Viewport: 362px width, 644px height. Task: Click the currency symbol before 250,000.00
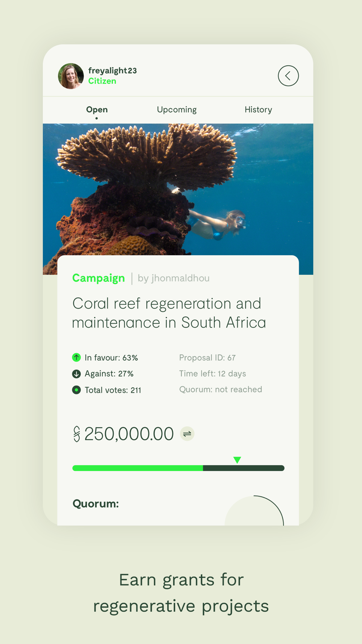(x=77, y=434)
